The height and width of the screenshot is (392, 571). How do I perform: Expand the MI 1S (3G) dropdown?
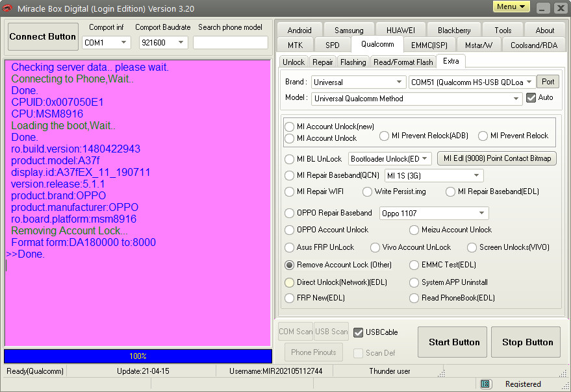(434, 175)
